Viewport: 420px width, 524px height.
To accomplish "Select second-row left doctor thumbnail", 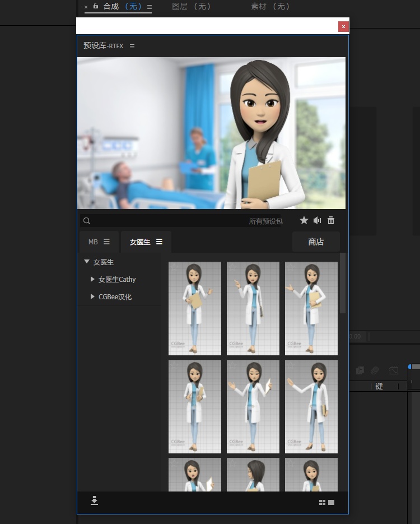I will pyautogui.click(x=195, y=407).
